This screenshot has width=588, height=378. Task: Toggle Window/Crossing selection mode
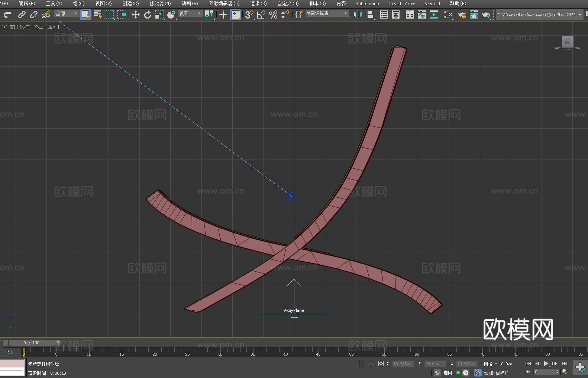(x=122, y=14)
